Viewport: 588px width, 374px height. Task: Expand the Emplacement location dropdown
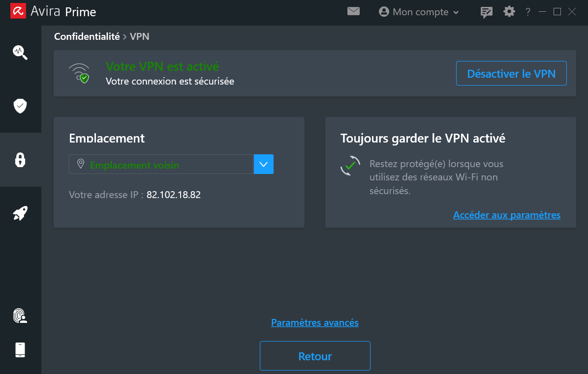(264, 164)
